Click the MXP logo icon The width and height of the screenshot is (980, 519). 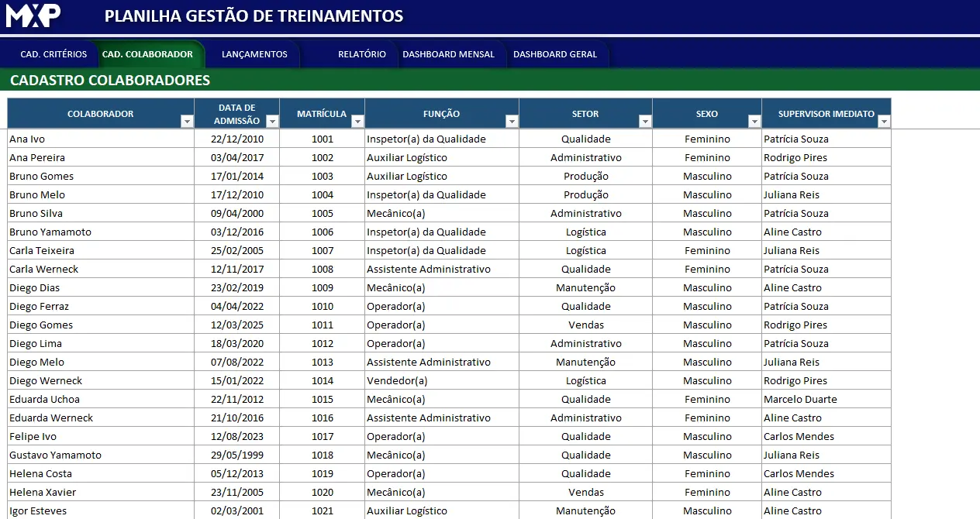coord(33,15)
